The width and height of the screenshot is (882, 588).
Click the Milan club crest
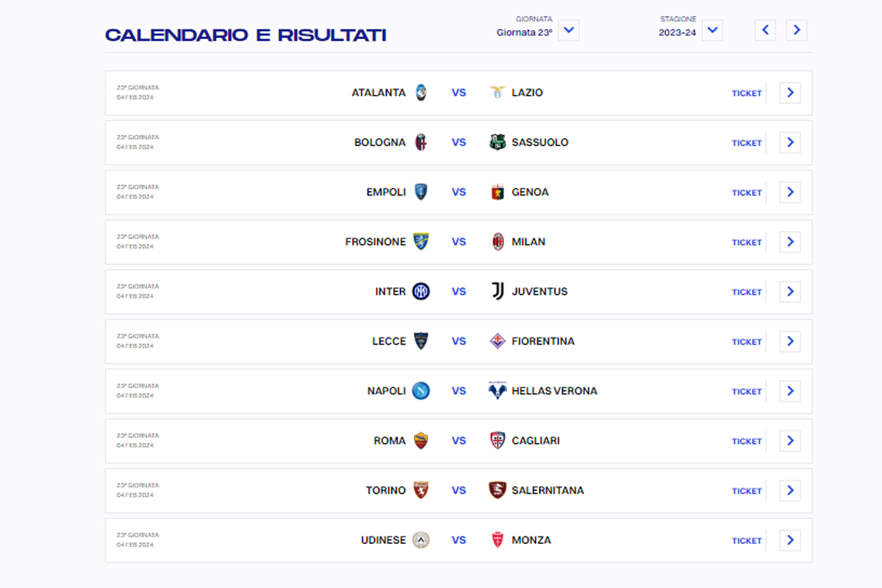click(498, 242)
